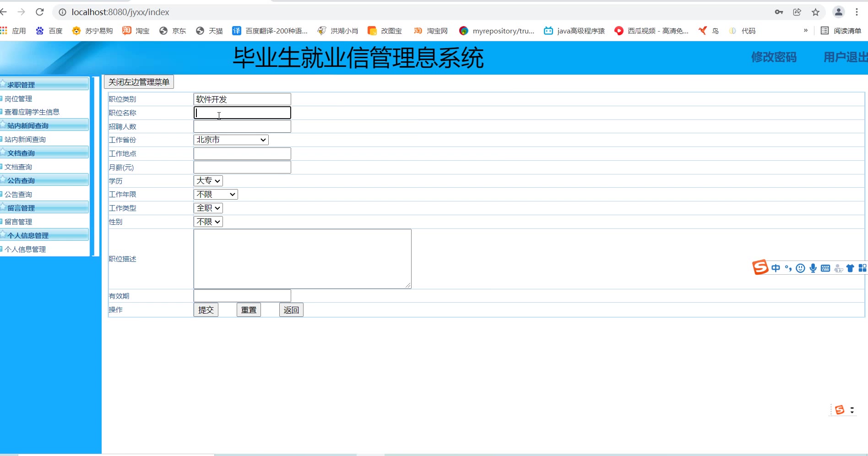Focus the 职位描述 text area
Screen dimensions: 868x456
pyautogui.click(x=303, y=259)
